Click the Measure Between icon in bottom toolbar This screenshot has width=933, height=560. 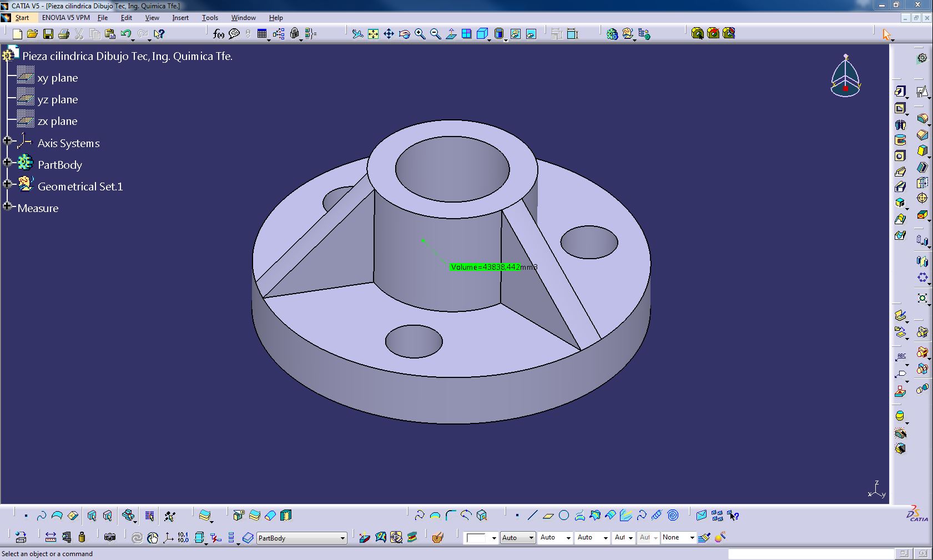[51, 537]
